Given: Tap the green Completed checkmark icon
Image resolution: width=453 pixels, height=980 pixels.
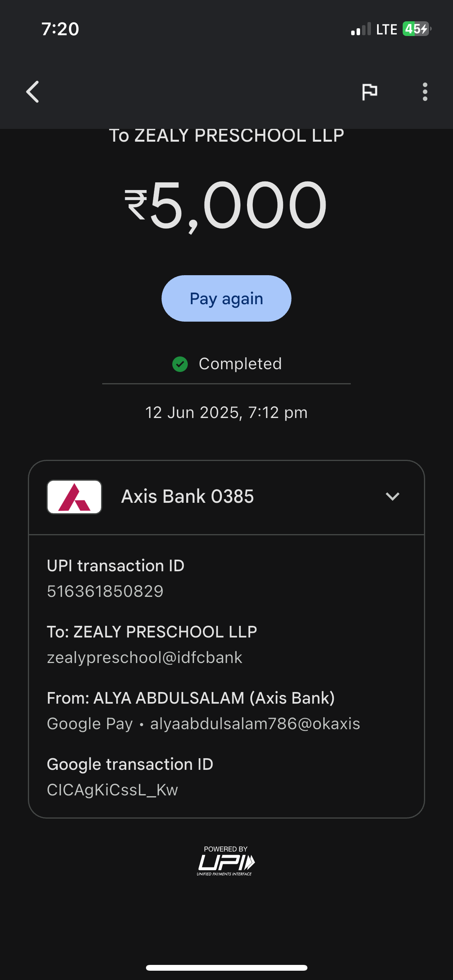Looking at the screenshot, I should pyautogui.click(x=180, y=364).
